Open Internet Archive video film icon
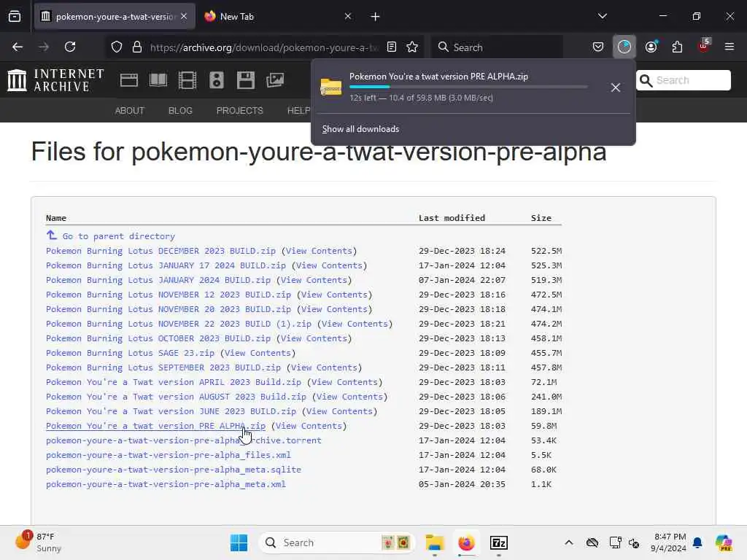Image resolution: width=747 pixels, height=560 pixels. tap(187, 80)
